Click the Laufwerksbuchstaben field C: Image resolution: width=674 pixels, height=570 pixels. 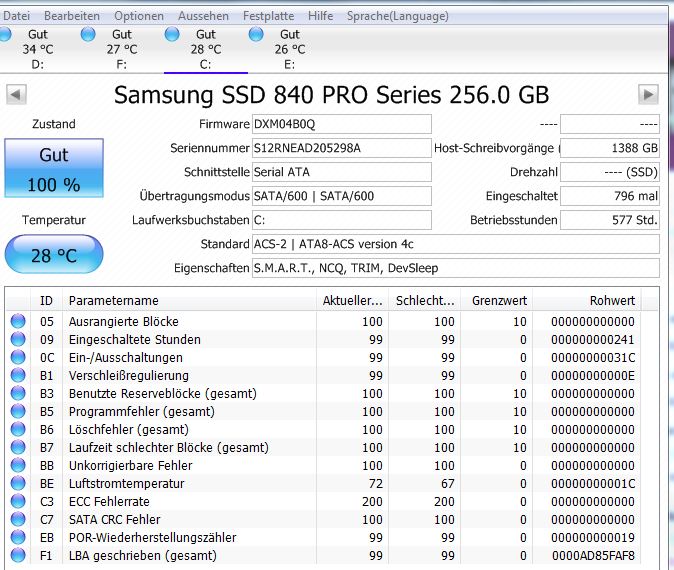pos(342,220)
